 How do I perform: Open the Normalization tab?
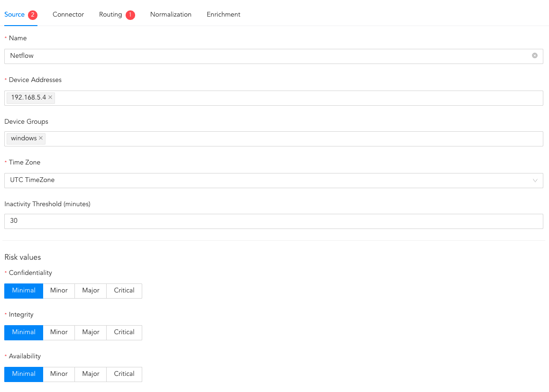pos(171,15)
